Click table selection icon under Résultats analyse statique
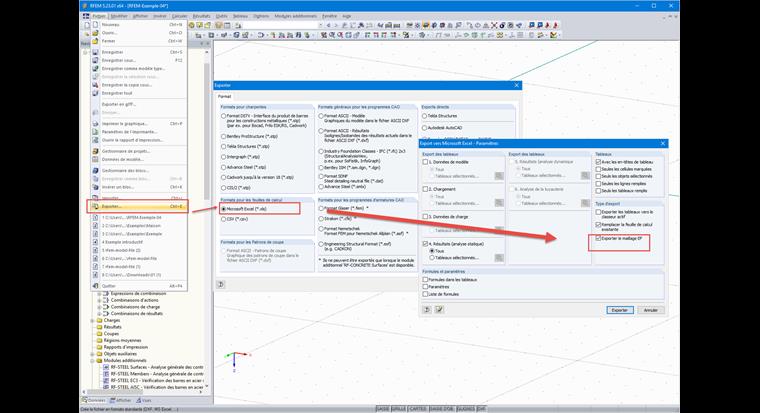The height and width of the screenshot is (413, 760). [499, 258]
